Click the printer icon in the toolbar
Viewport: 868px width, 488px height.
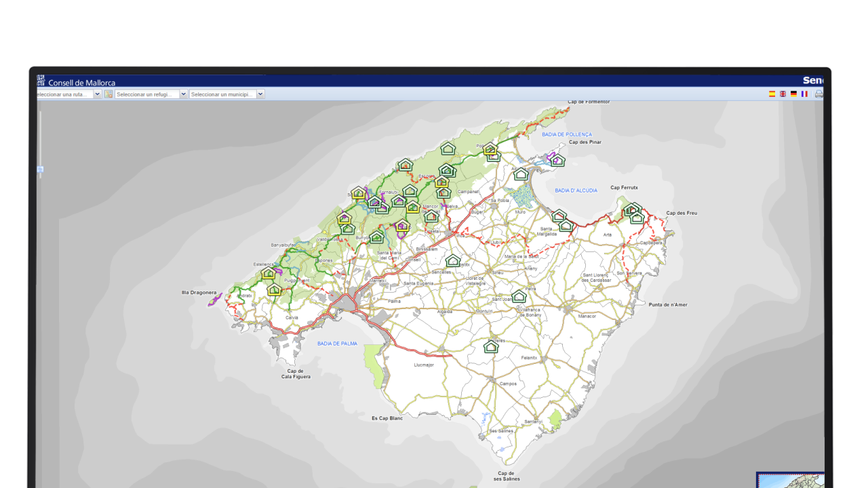tap(819, 94)
